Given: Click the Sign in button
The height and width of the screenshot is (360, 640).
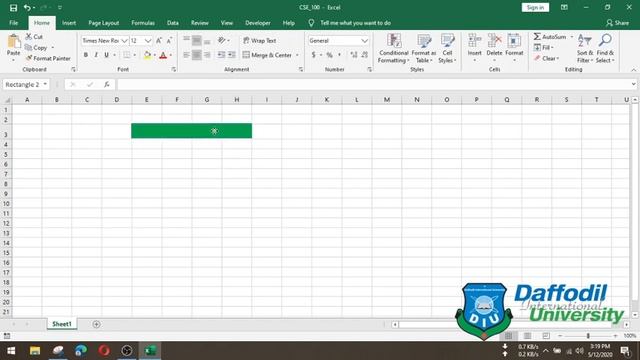Looking at the screenshot, I should click(x=535, y=7).
